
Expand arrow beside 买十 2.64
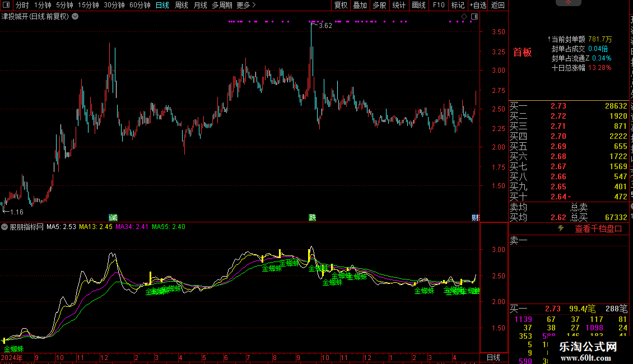point(569,197)
